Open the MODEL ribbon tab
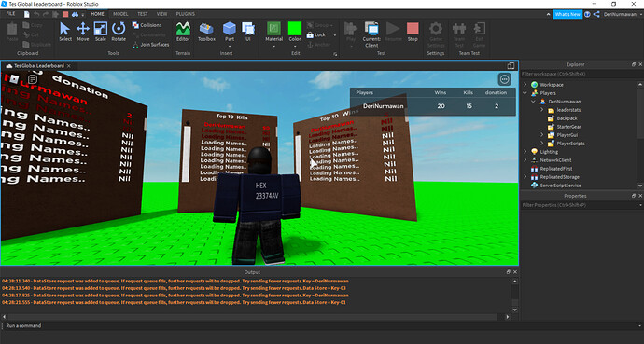 [120, 14]
